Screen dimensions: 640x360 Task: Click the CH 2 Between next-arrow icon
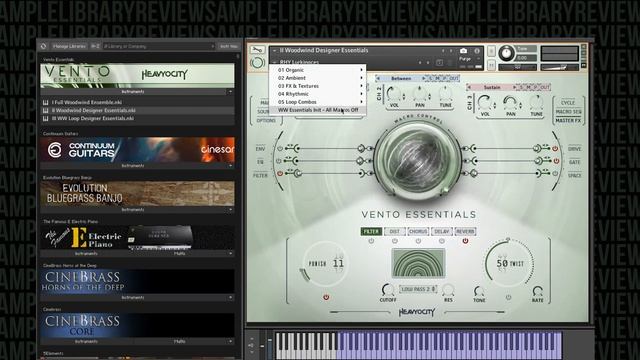click(x=423, y=78)
